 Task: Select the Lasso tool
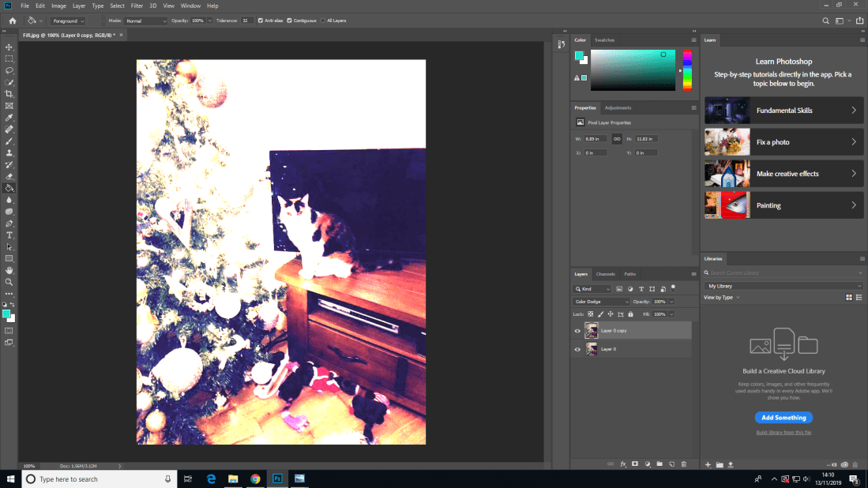point(9,70)
